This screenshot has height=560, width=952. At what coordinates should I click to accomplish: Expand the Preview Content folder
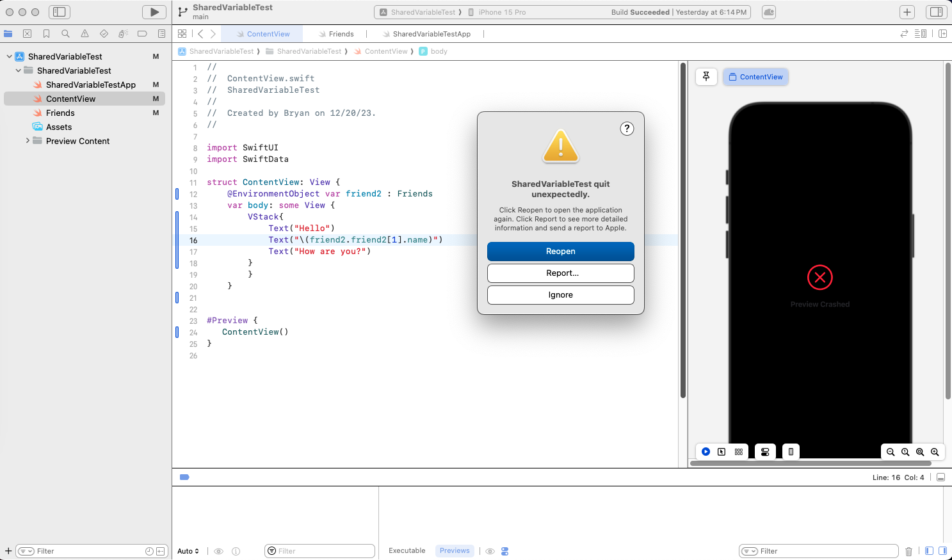pos(28,141)
